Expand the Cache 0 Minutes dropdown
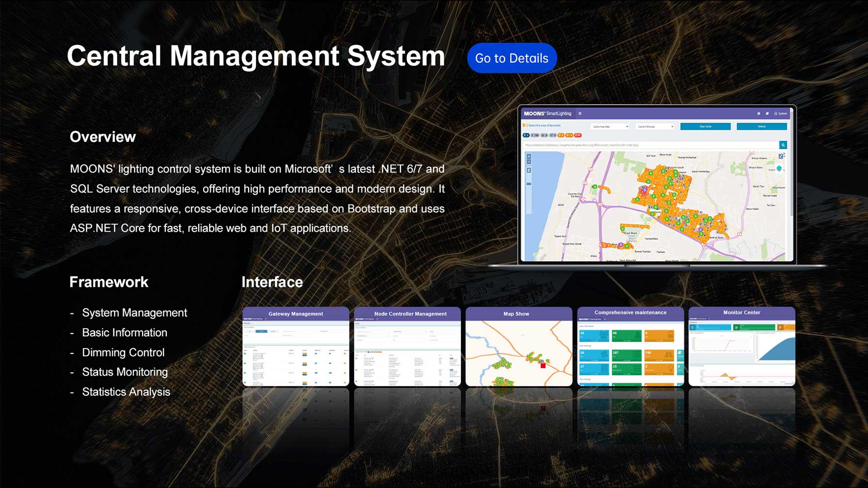 [x=654, y=126]
